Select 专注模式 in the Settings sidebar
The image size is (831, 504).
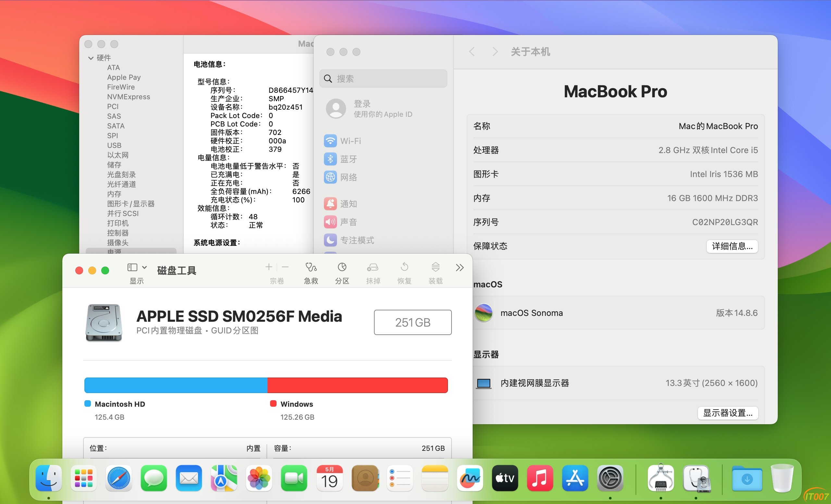pyautogui.click(x=383, y=240)
